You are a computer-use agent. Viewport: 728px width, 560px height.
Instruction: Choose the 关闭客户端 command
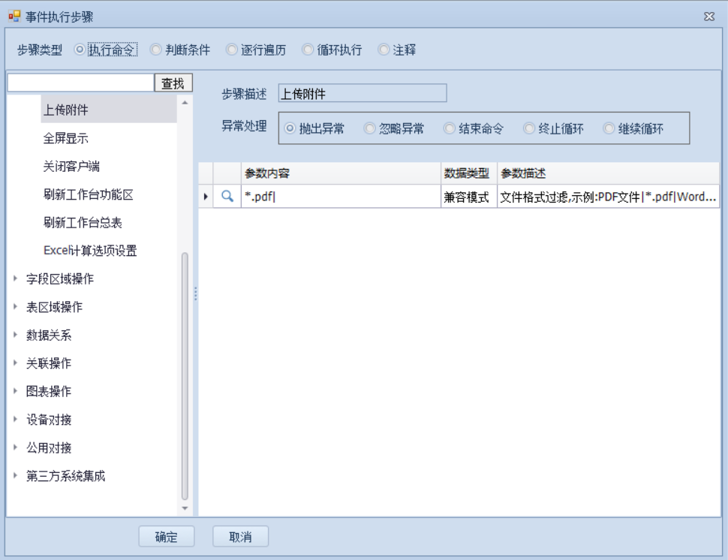click(x=71, y=167)
